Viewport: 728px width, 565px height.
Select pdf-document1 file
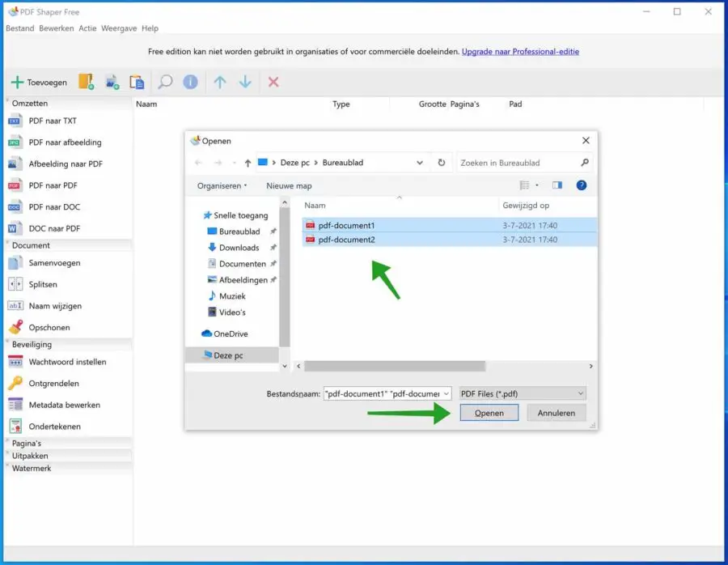(x=449, y=225)
